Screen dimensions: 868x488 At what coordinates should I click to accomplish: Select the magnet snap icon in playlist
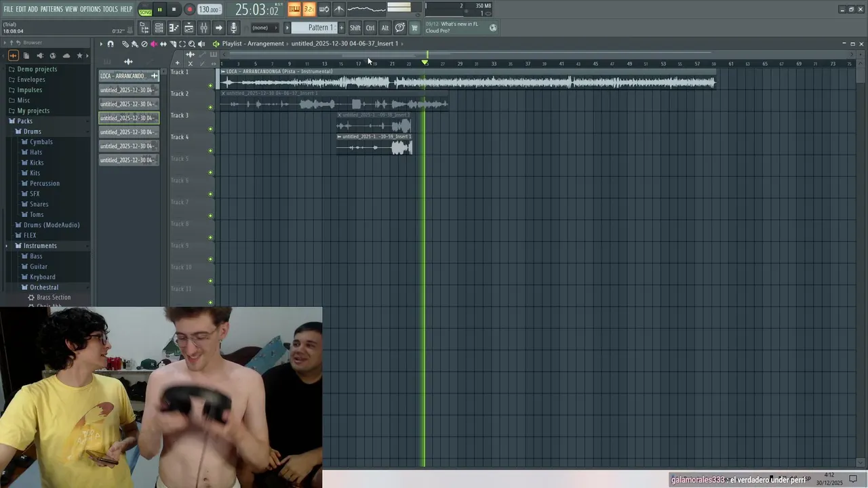click(x=110, y=43)
